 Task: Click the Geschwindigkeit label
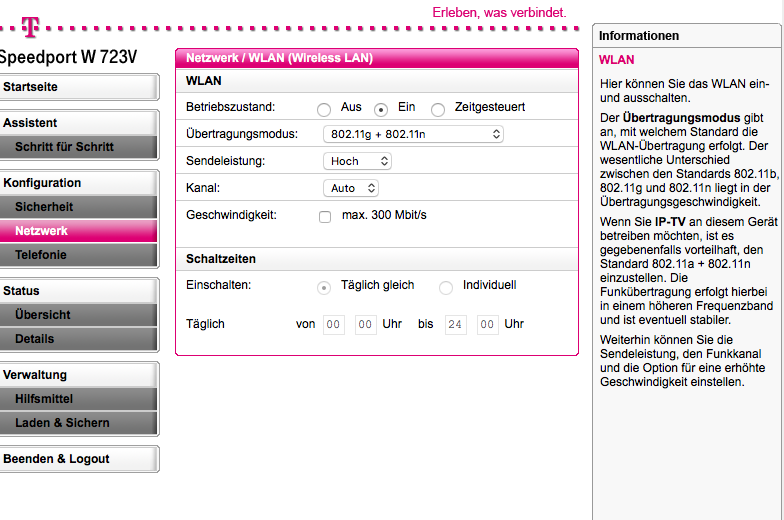tap(231, 215)
